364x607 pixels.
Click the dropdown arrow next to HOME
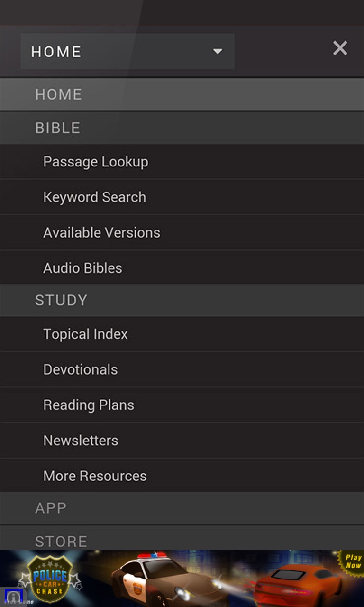click(218, 51)
